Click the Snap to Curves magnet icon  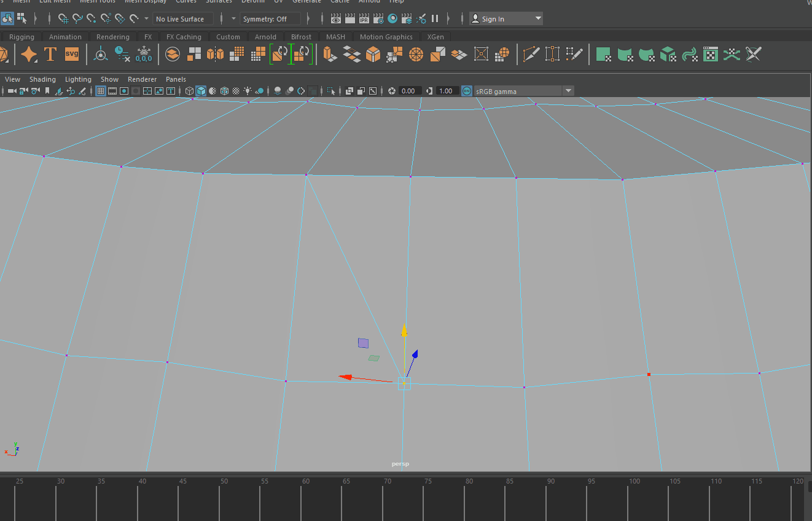pyautogui.click(x=77, y=19)
